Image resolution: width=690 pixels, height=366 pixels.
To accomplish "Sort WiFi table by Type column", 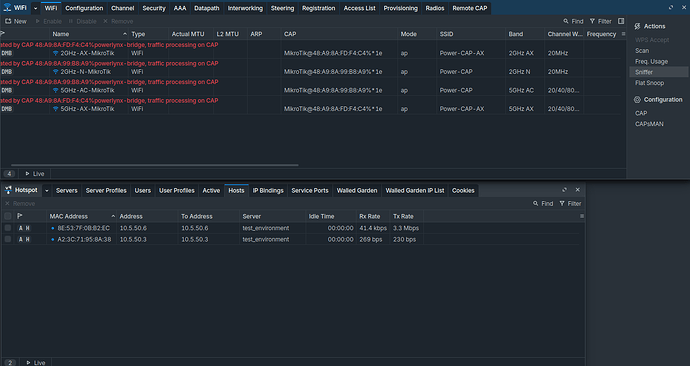I will tap(148, 34).
